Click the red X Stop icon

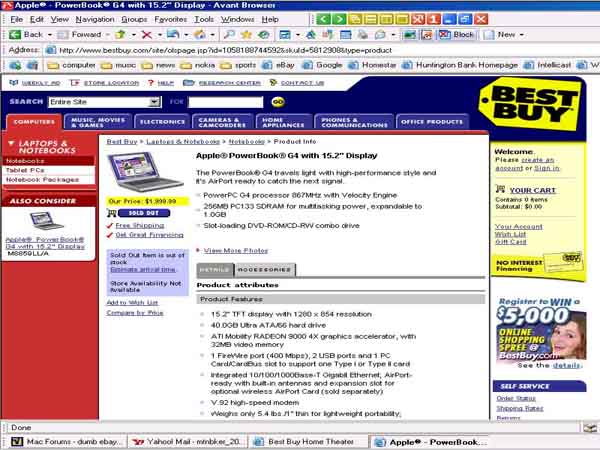click(146, 35)
